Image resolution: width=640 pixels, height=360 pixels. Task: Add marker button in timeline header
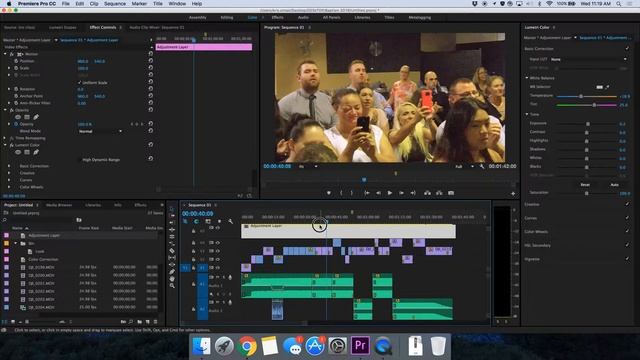tap(219, 221)
